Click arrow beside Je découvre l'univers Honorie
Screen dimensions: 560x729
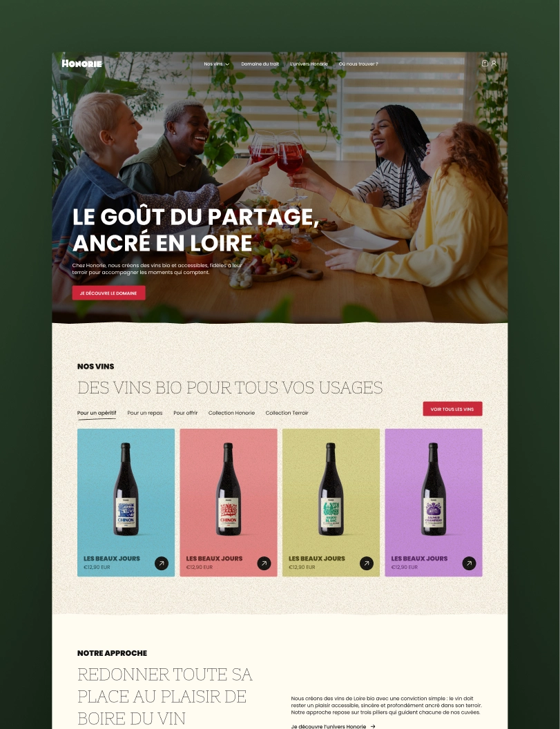pyautogui.click(x=373, y=726)
